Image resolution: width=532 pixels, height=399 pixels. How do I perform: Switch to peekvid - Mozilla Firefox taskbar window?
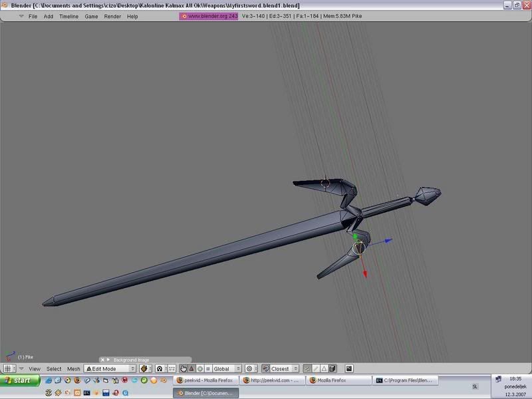pyautogui.click(x=205, y=380)
